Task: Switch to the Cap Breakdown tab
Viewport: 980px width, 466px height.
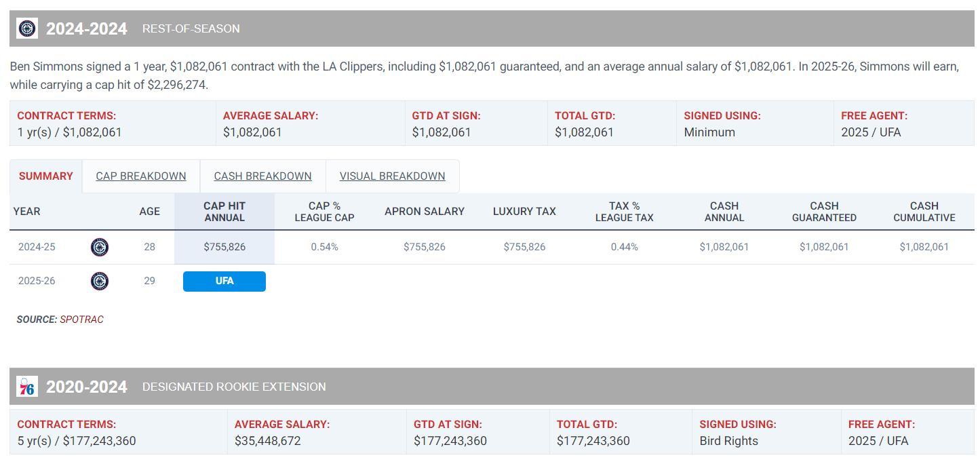Action: tap(141, 176)
